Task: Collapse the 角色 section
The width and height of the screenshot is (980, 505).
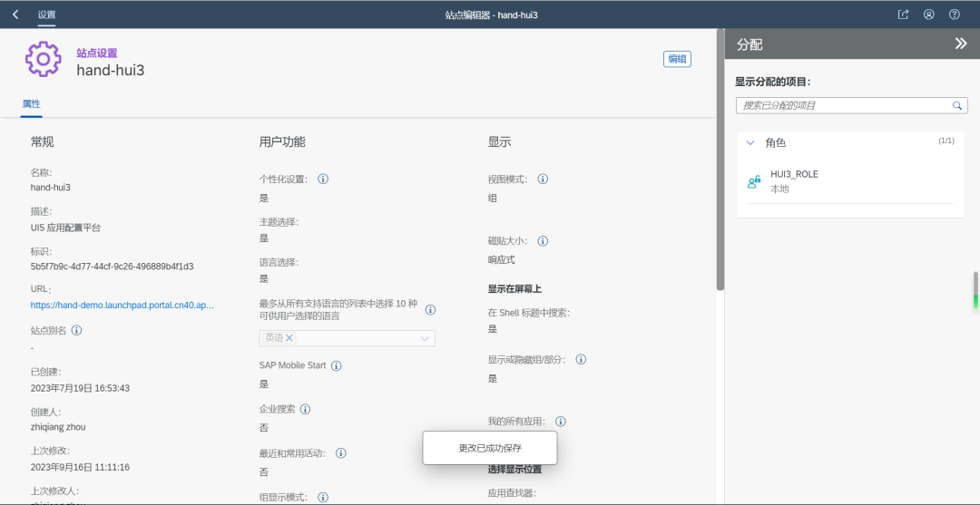Action: pyautogui.click(x=750, y=143)
